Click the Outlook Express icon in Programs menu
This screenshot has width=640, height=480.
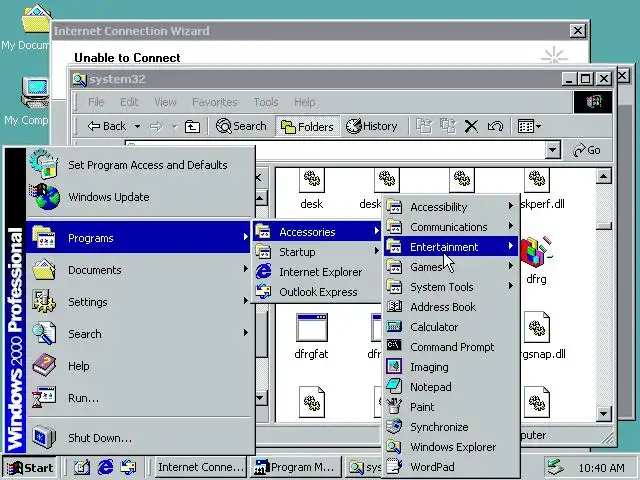(x=264, y=291)
